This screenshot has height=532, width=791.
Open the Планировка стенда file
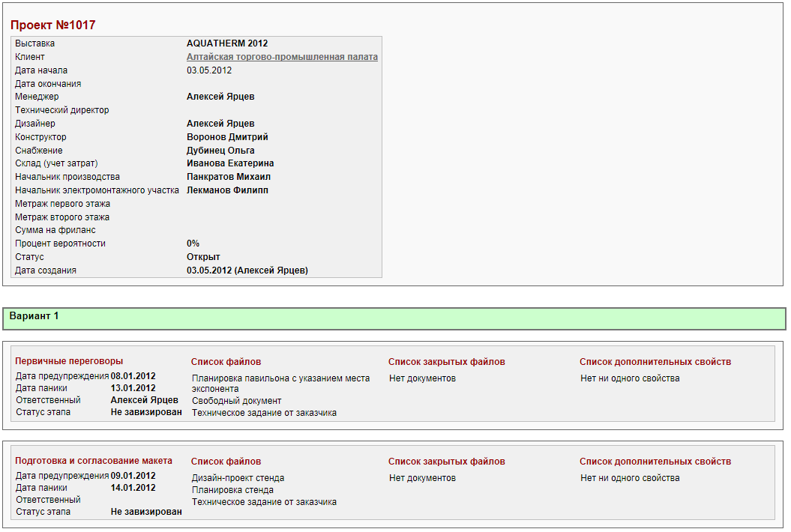[232, 490]
